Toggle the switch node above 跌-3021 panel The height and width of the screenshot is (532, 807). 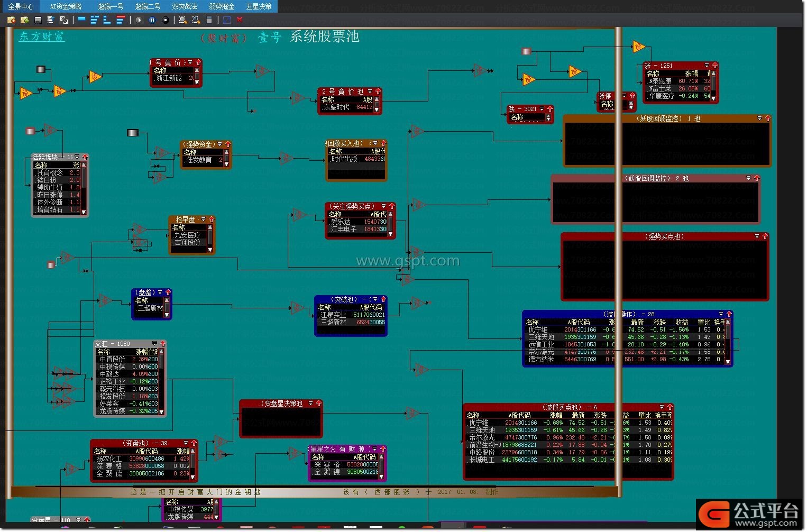click(x=526, y=51)
